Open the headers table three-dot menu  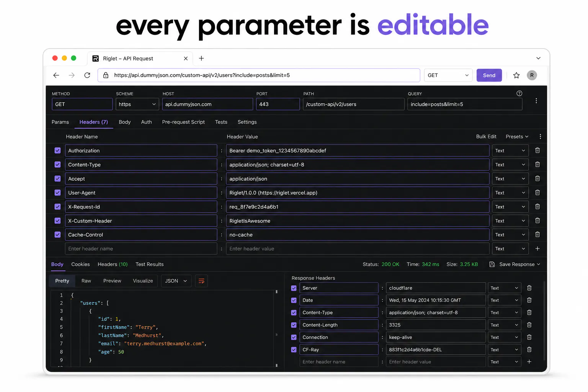540,137
